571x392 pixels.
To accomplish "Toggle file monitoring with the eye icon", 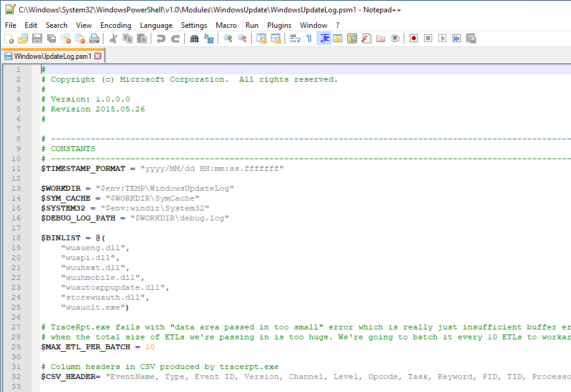I will [395, 38].
